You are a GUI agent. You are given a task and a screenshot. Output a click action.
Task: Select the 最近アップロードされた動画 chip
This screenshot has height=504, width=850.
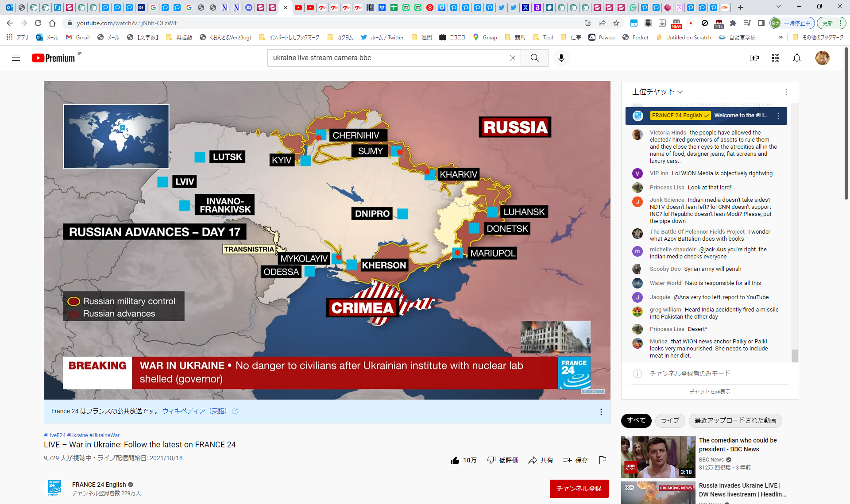735,420
